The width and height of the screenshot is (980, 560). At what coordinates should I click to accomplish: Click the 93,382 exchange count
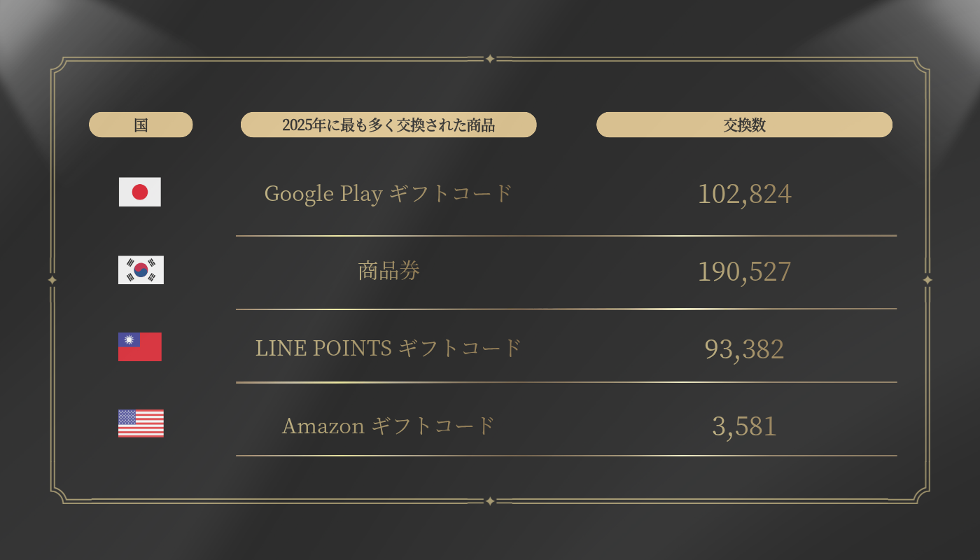(744, 349)
